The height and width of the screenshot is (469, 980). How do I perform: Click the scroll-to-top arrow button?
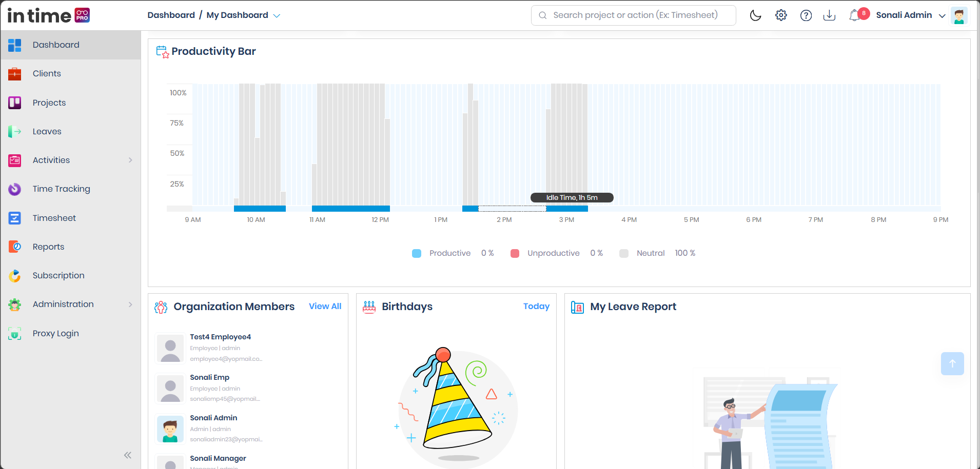click(952, 364)
